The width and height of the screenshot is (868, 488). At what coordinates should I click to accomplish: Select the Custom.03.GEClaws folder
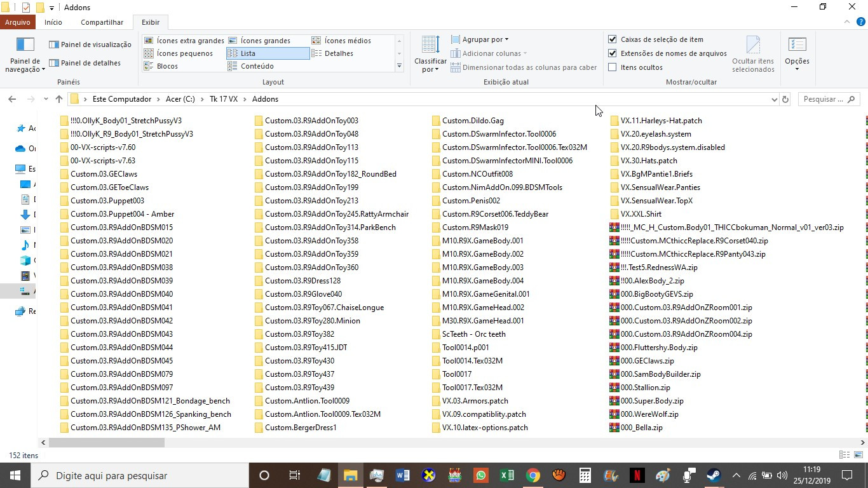(104, 174)
